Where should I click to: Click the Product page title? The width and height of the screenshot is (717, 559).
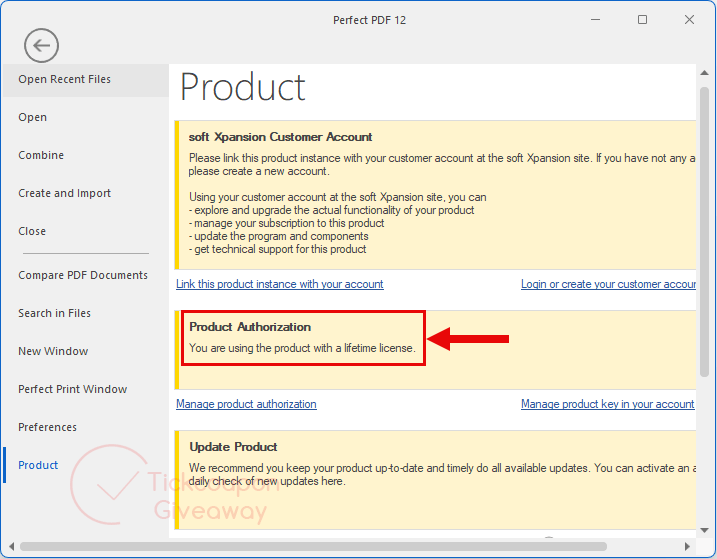click(x=243, y=87)
